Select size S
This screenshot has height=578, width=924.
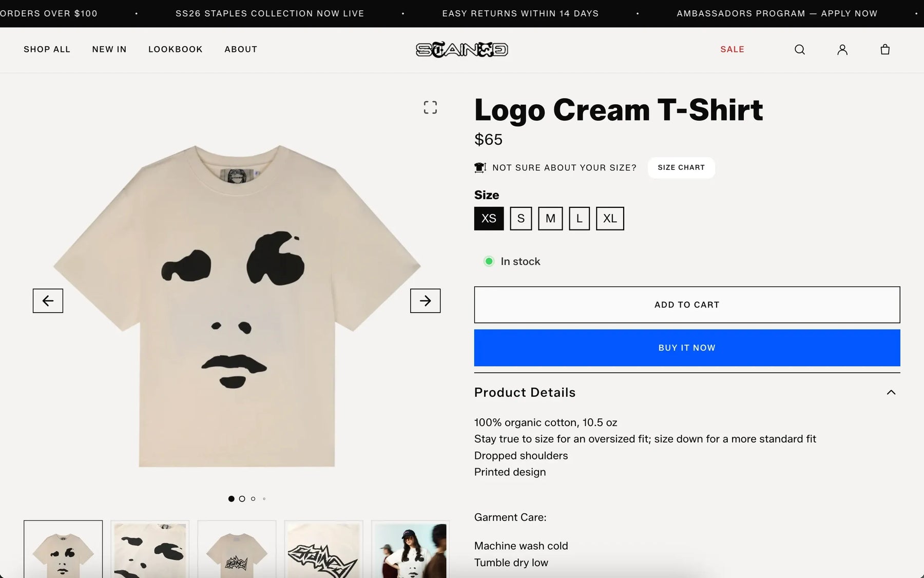[x=521, y=219]
